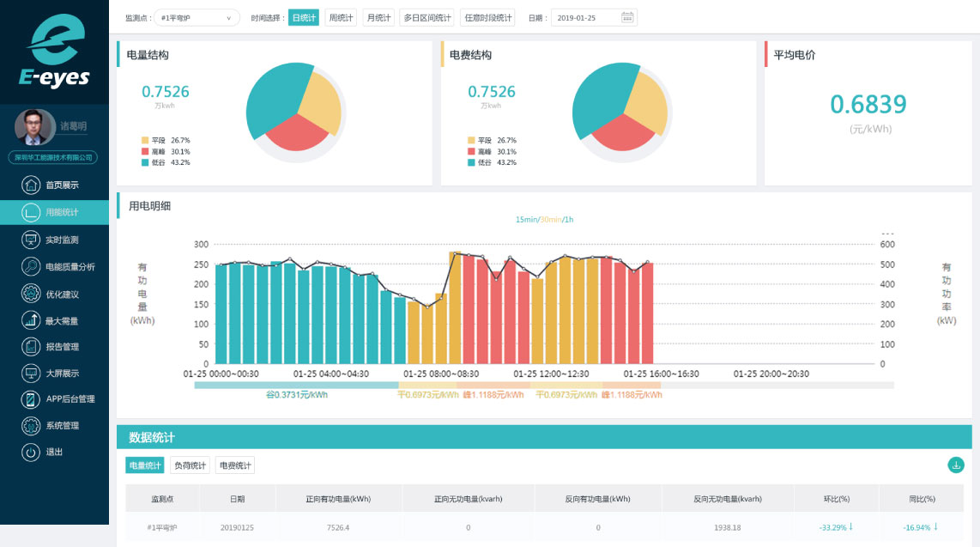Click the 优化建议 sidebar icon

point(31,294)
